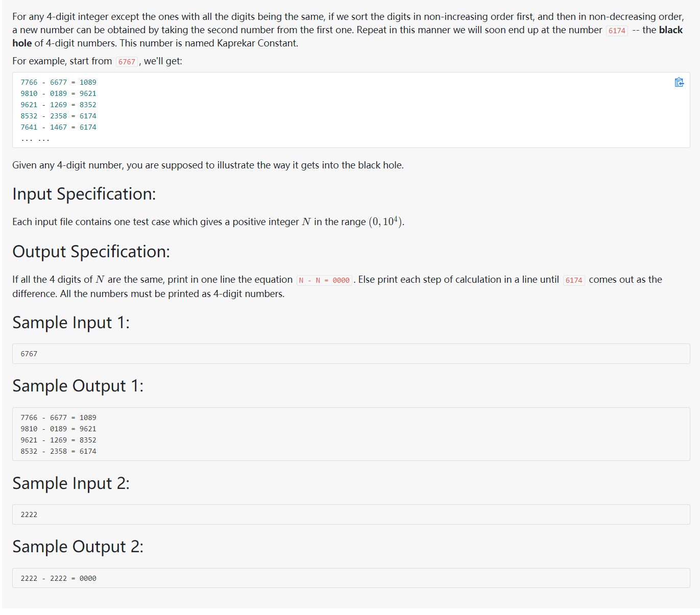Click example line '7641 - 1467 = 6174'
The height and width of the screenshot is (615, 700).
[58, 127]
